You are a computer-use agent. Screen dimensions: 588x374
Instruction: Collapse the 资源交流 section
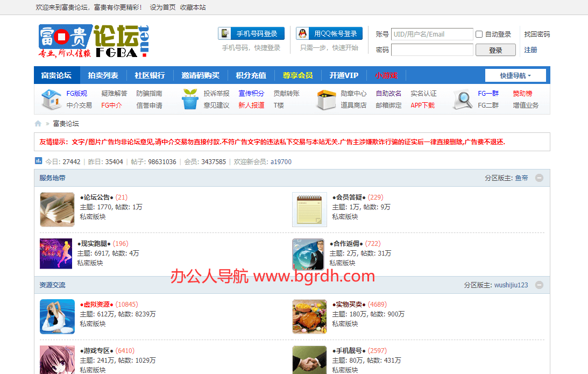pos(539,285)
